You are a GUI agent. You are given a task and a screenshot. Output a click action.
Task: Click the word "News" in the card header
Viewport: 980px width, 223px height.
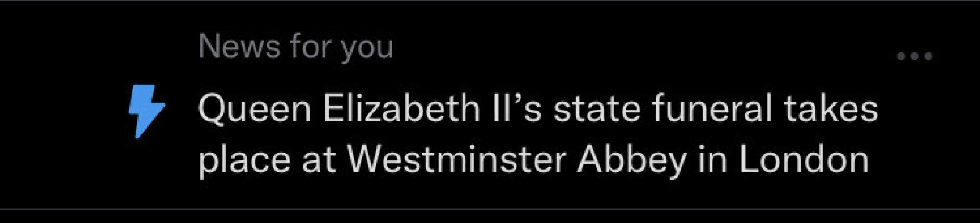click(x=239, y=47)
